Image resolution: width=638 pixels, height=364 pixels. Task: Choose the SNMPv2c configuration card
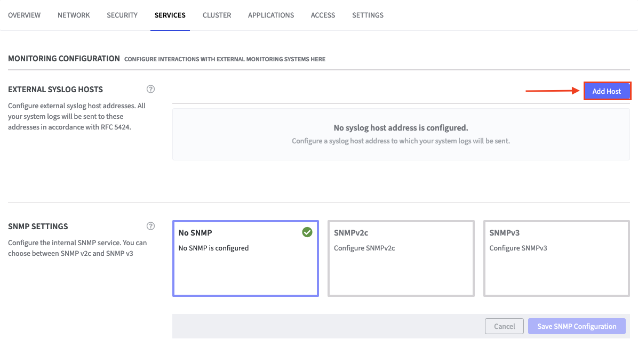[401, 258]
